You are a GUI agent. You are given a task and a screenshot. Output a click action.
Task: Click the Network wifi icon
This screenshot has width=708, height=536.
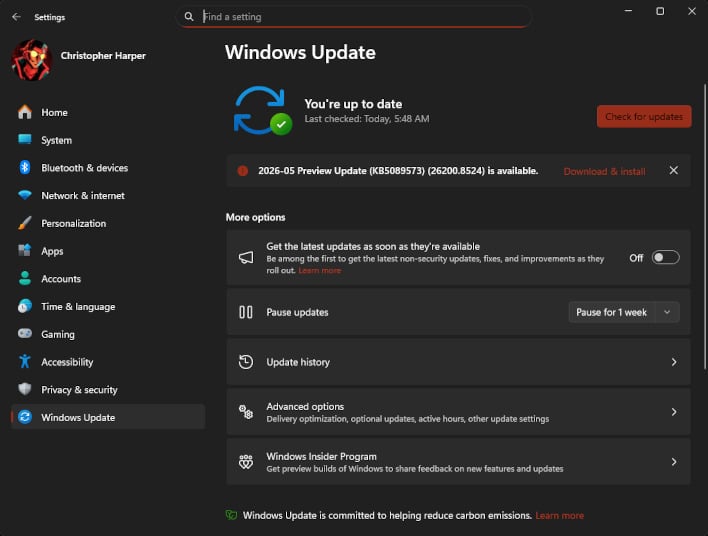click(x=25, y=195)
